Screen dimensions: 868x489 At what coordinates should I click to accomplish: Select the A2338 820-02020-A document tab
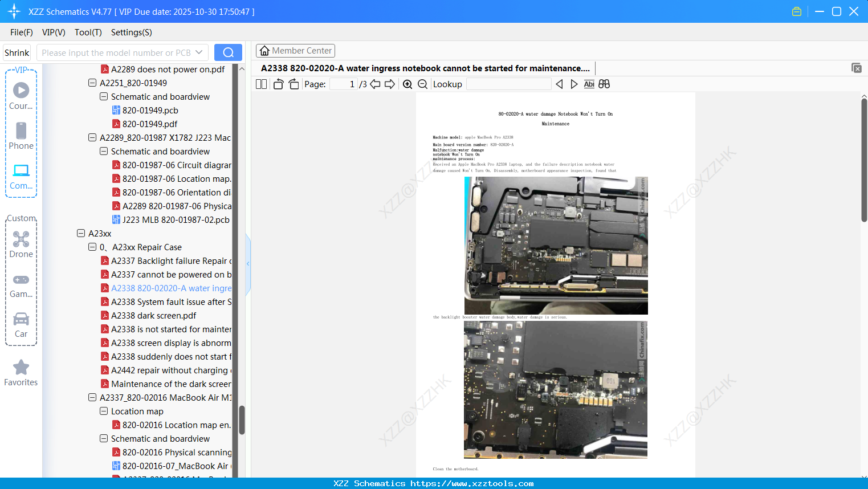pos(425,68)
